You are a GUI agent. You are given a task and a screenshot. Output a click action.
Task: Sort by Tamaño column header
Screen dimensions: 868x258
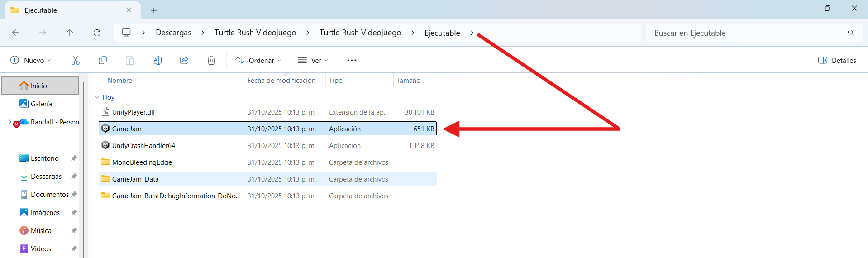(409, 81)
